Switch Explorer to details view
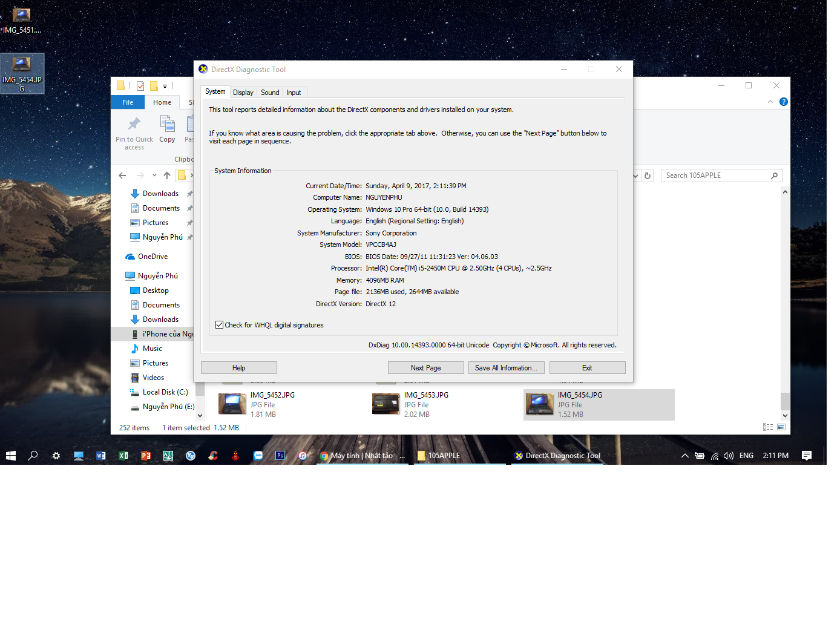This screenshot has height=630, width=840. (768, 427)
